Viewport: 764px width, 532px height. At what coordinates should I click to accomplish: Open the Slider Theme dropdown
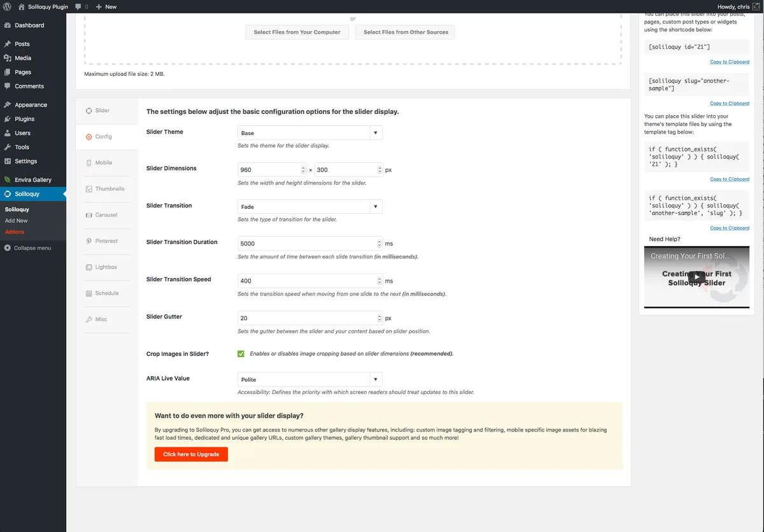coord(309,133)
